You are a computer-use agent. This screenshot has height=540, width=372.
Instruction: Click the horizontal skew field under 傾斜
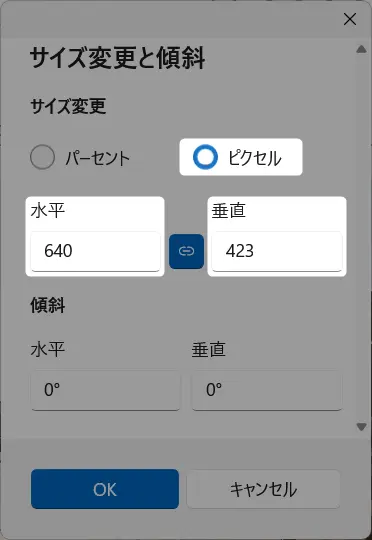pos(105,391)
